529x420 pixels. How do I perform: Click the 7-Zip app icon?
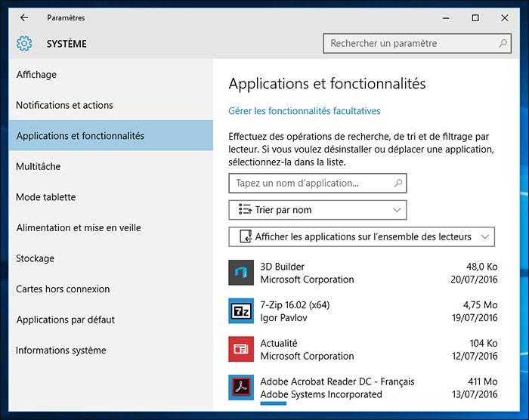(x=241, y=310)
